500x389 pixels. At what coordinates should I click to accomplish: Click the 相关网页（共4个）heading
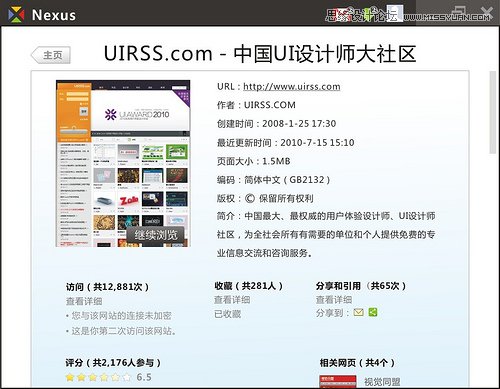point(357,363)
